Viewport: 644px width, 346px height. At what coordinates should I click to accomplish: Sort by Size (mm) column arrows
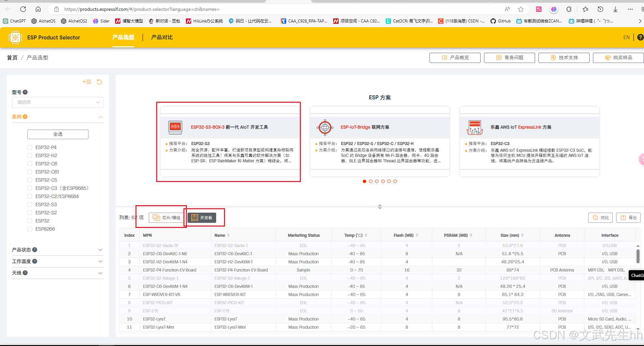[522, 235]
